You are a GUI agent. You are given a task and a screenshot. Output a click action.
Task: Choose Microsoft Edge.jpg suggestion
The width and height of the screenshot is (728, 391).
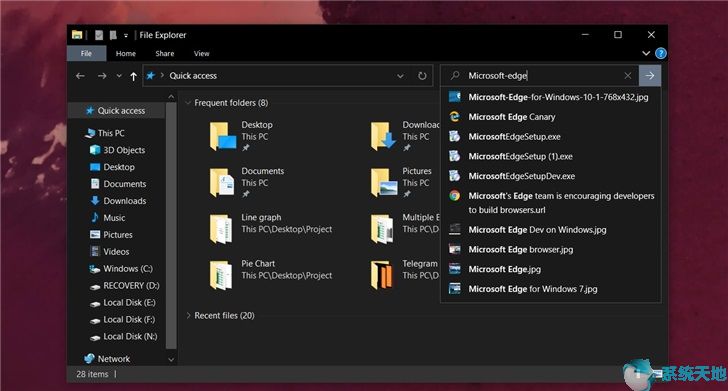[x=551, y=269]
